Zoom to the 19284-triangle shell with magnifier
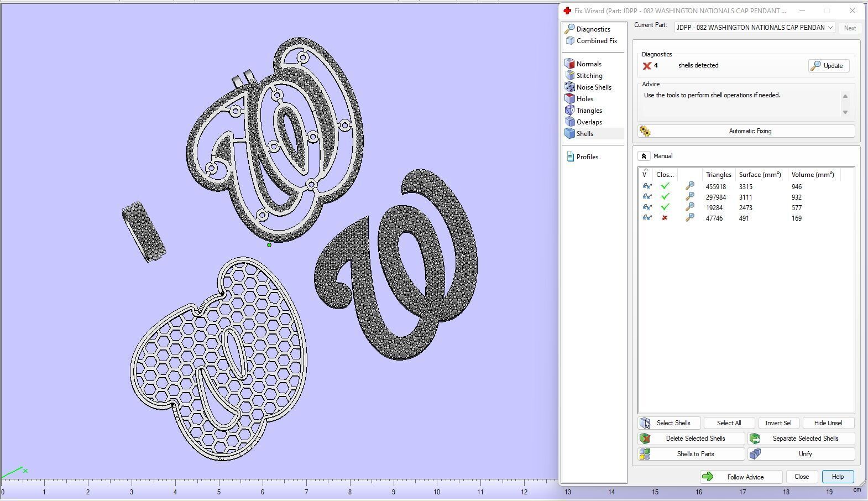Image resolution: width=868 pixels, height=501 pixels. click(x=689, y=208)
